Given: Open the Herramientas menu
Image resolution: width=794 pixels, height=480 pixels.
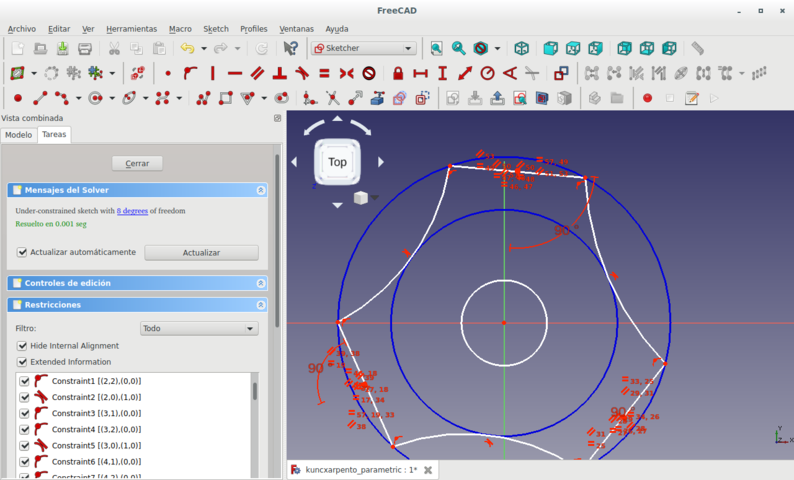Looking at the screenshot, I should point(131,29).
